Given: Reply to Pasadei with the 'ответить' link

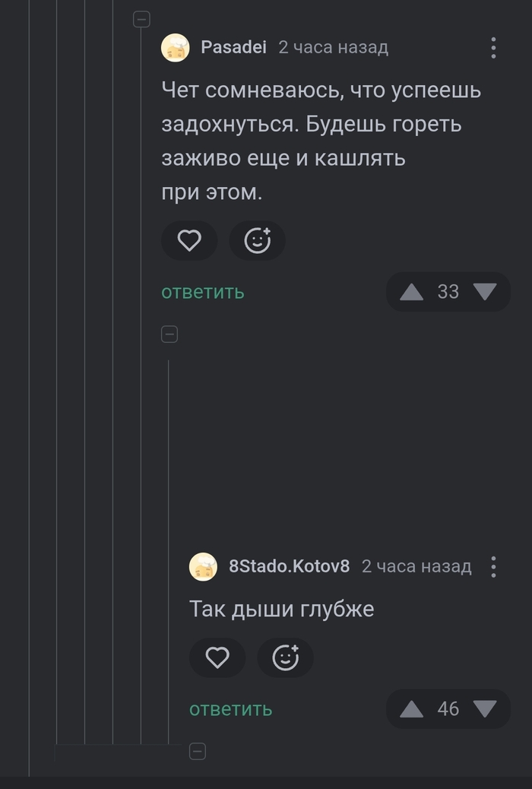Looking at the screenshot, I should coord(201,291).
